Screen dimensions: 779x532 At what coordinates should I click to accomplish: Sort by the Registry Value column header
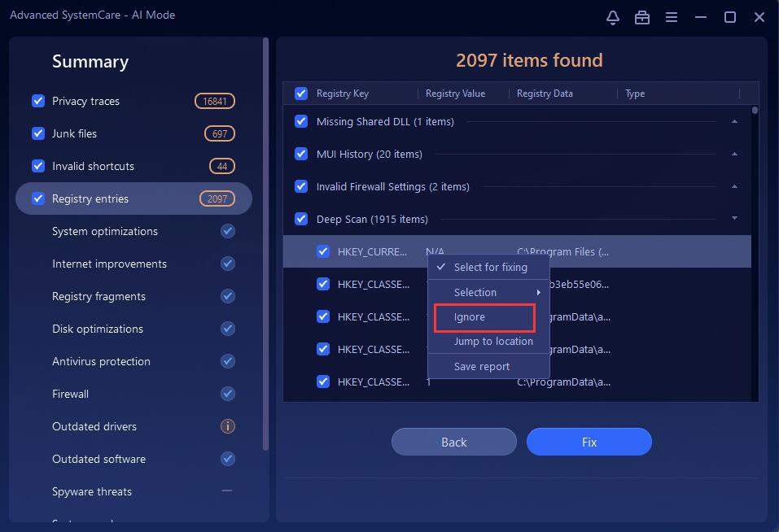coord(455,94)
